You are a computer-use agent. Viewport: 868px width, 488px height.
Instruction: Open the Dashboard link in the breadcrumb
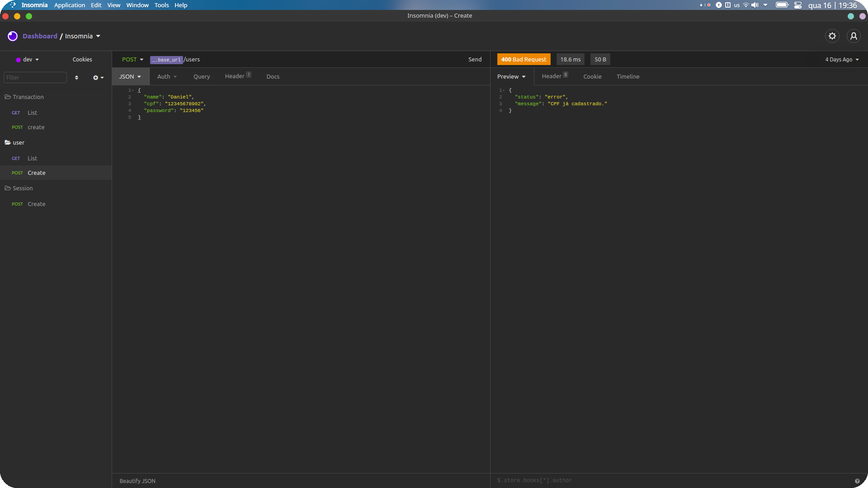[40, 36]
